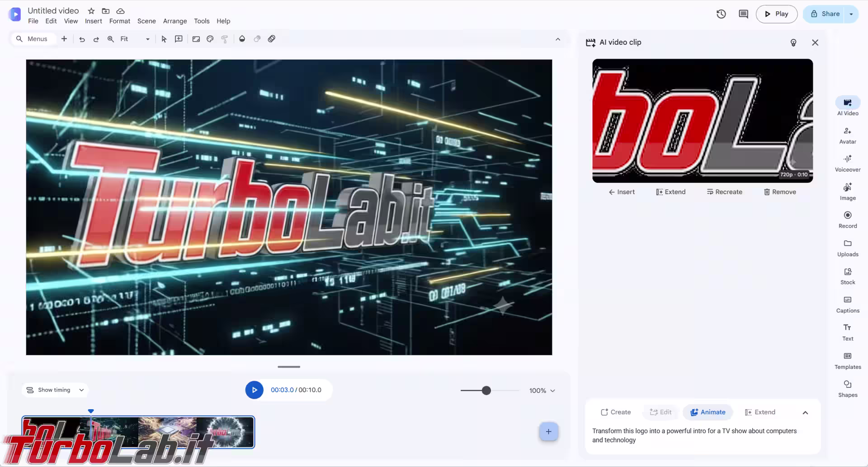Click the undo arrow
Image resolution: width=868 pixels, height=467 pixels.
point(82,39)
